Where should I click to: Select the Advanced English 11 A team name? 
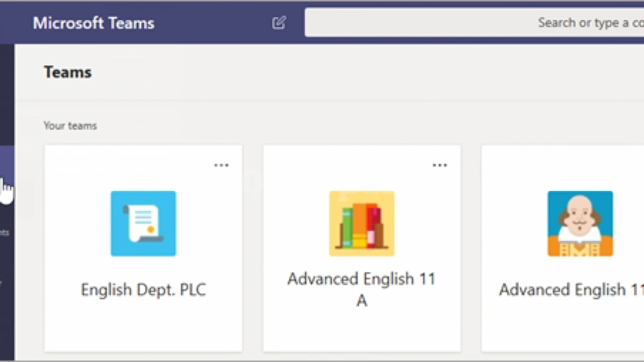[361, 290]
